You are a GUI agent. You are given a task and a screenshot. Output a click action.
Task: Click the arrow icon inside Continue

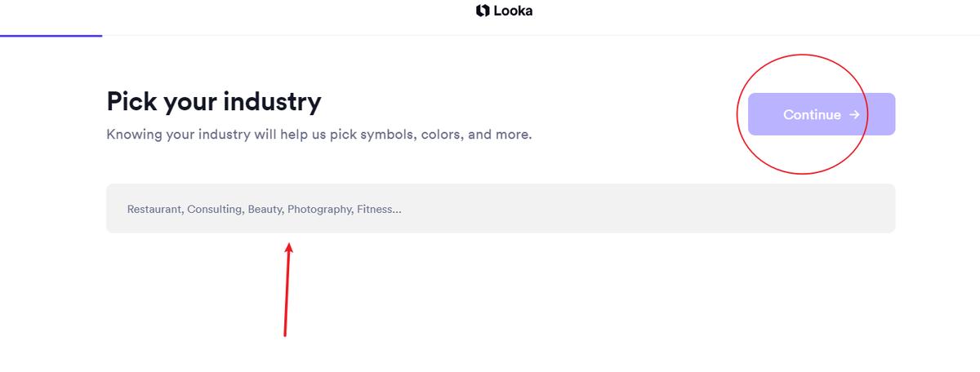854,114
